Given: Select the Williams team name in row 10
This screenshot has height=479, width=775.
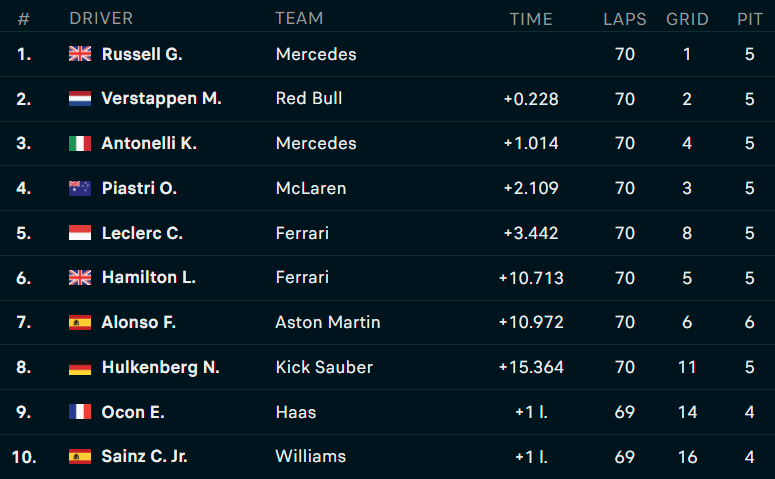Looking at the screenshot, I should pyautogui.click(x=311, y=456).
